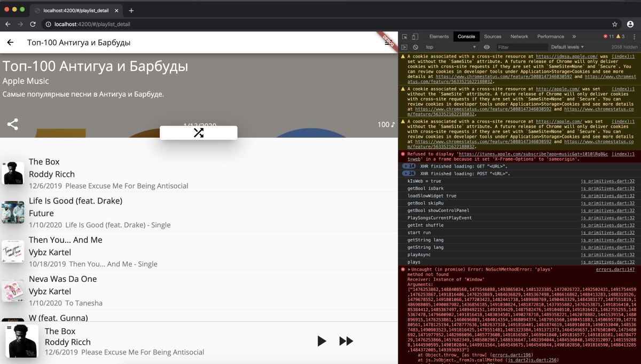The image size is (641, 364).
Task: Activate DevTools inspect element picker
Action: point(405,36)
